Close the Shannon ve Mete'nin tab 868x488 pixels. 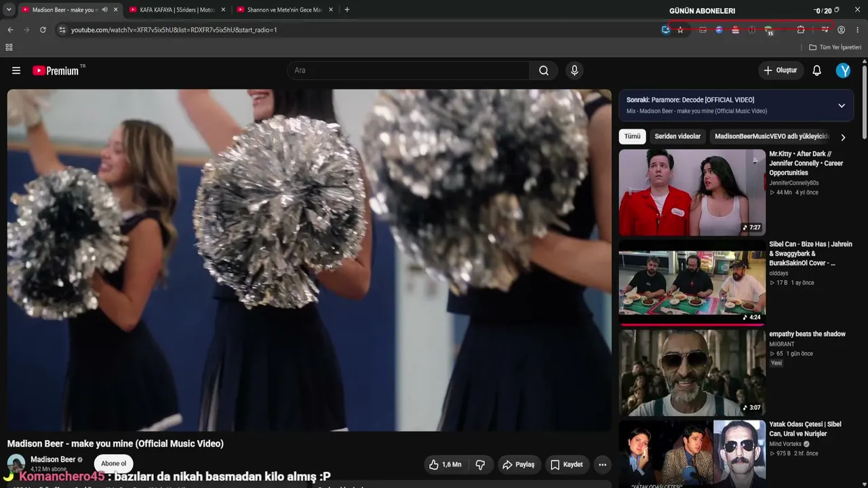(x=331, y=9)
